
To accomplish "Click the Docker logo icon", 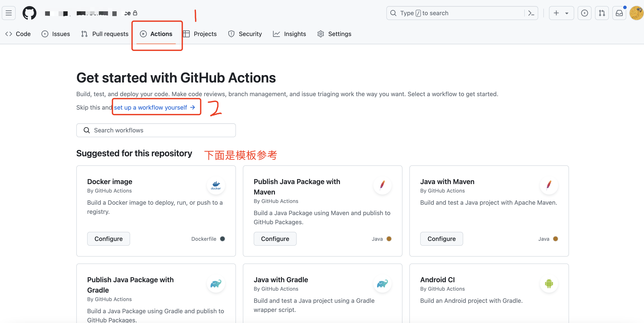I will (216, 185).
